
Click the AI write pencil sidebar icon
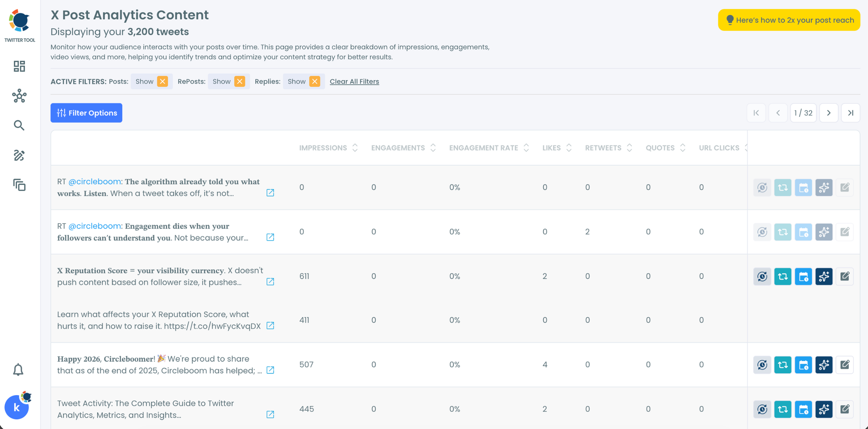[19, 155]
